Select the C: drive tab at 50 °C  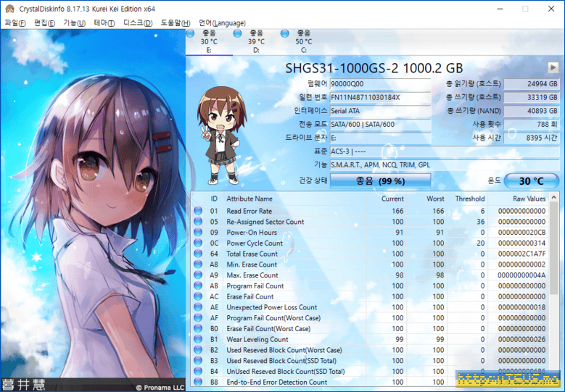click(x=303, y=42)
